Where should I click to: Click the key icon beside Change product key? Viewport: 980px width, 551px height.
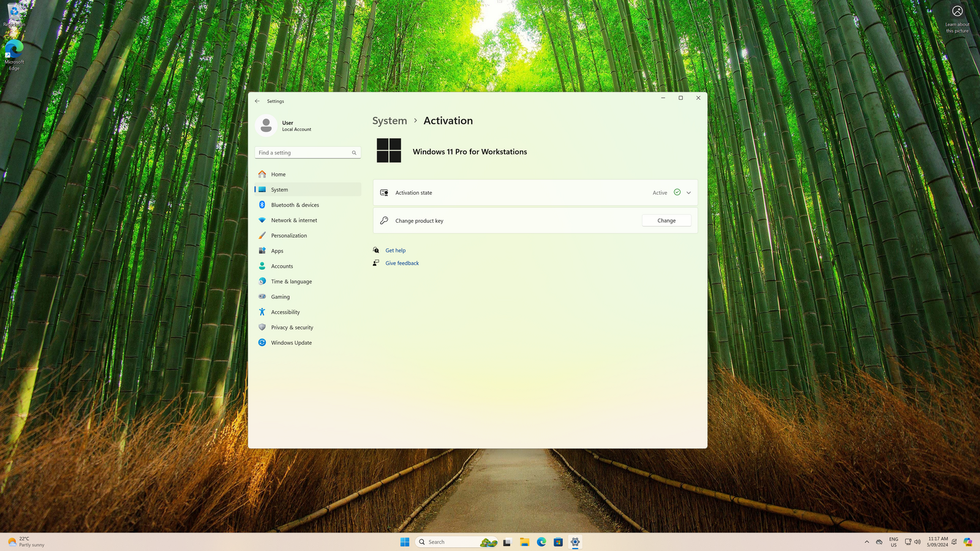(384, 220)
